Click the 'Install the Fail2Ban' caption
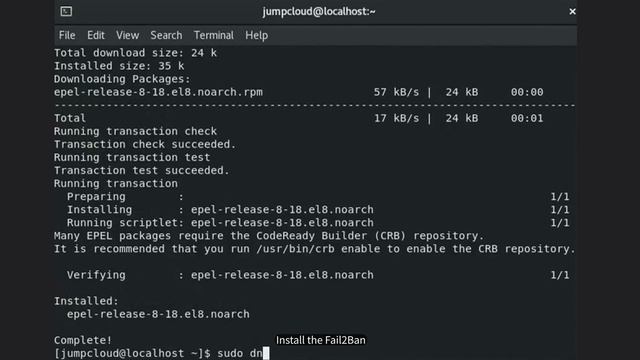 point(321,340)
